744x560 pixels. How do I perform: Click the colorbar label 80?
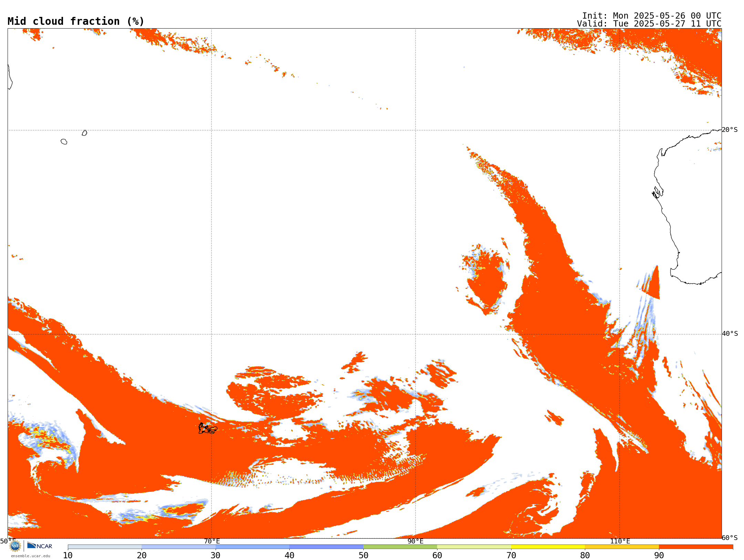point(585,556)
